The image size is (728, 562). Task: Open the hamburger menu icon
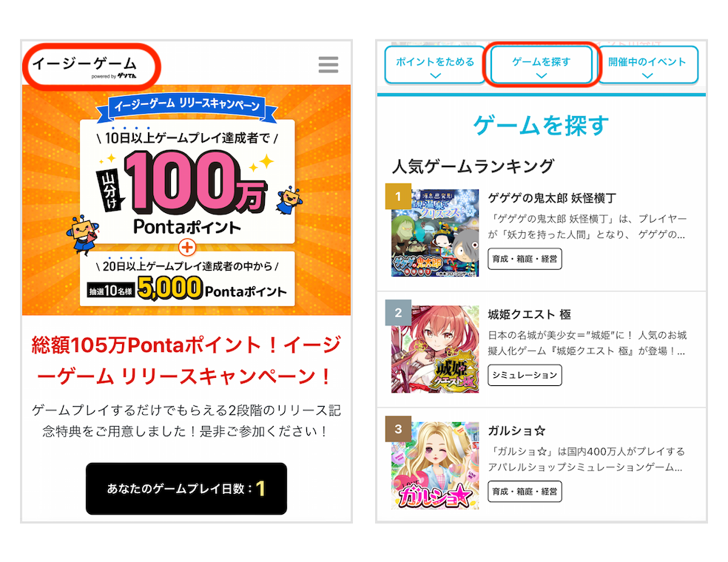(x=328, y=64)
